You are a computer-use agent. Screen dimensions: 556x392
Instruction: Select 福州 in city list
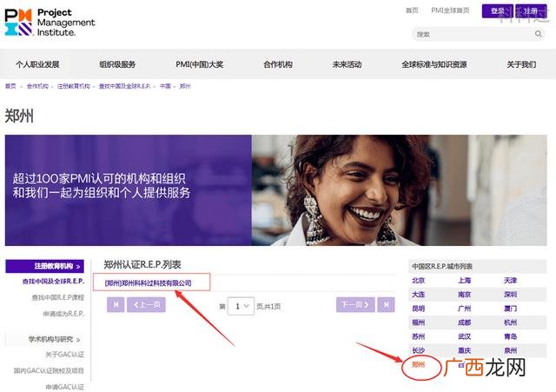click(419, 322)
